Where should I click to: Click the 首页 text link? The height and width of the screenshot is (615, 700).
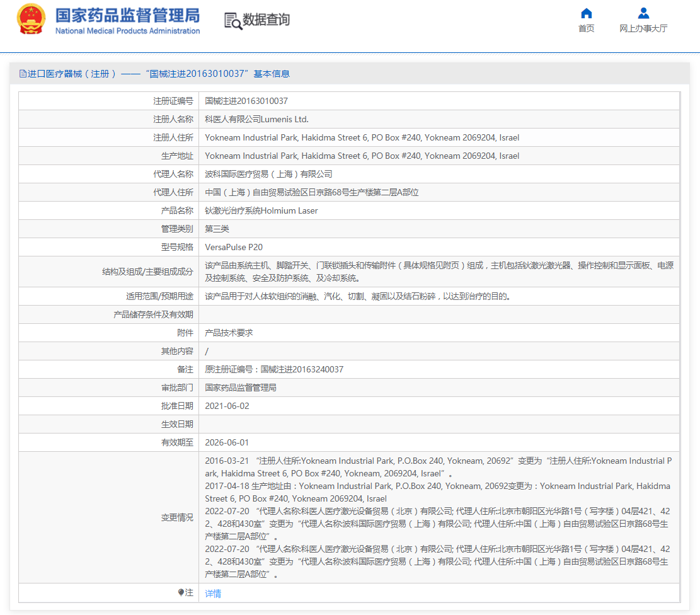pos(586,28)
